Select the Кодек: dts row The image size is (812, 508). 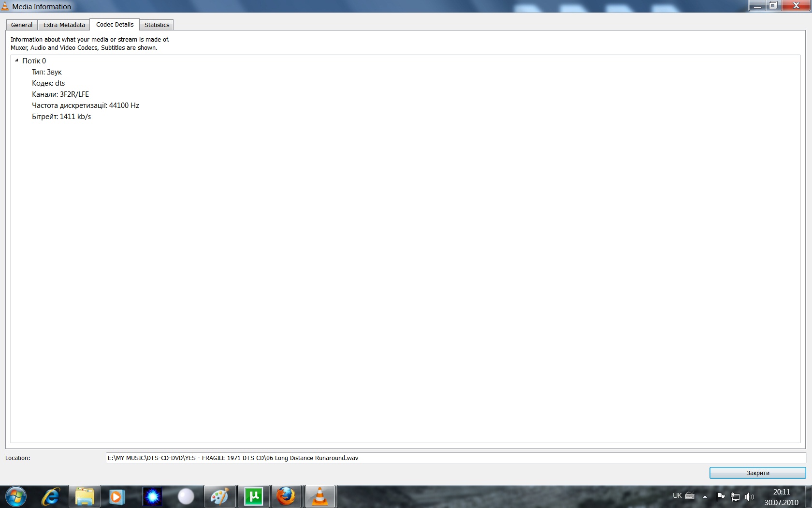click(x=48, y=83)
